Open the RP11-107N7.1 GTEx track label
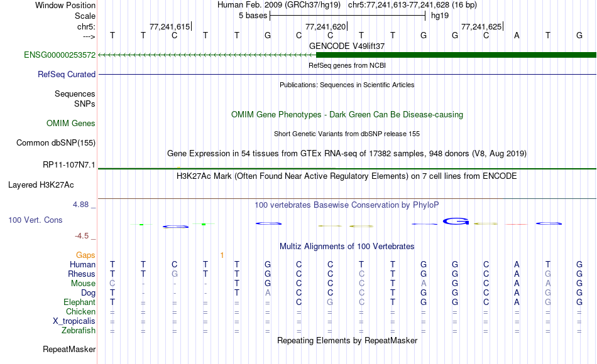The width and height of the screenshot is (597, 364). click(69, 164)
